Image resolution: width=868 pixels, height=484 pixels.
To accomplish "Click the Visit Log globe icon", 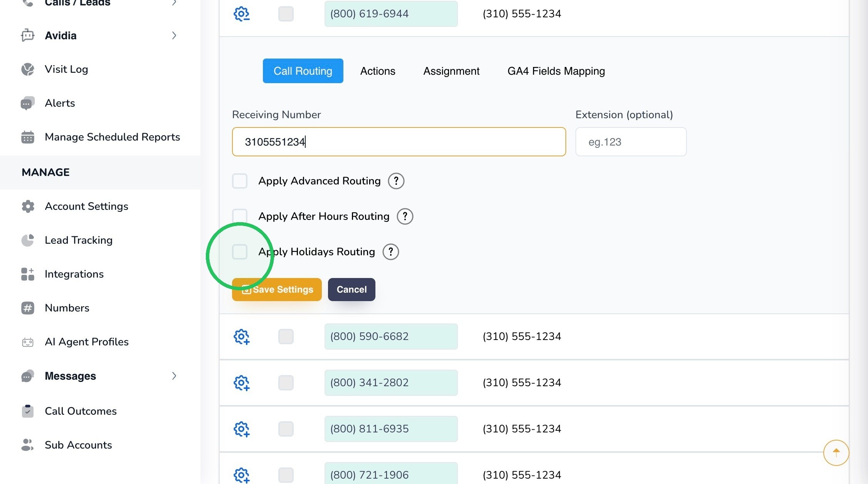I will pos(28,69).
